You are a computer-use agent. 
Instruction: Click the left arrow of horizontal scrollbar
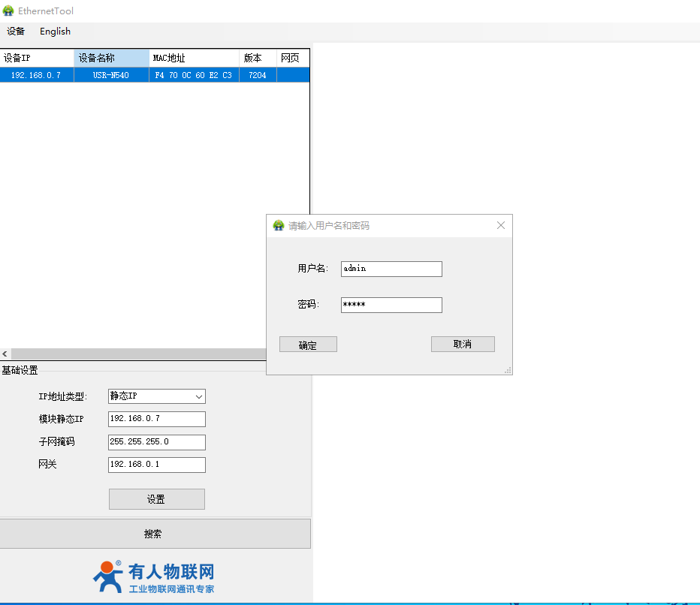[x=5, y=354]
